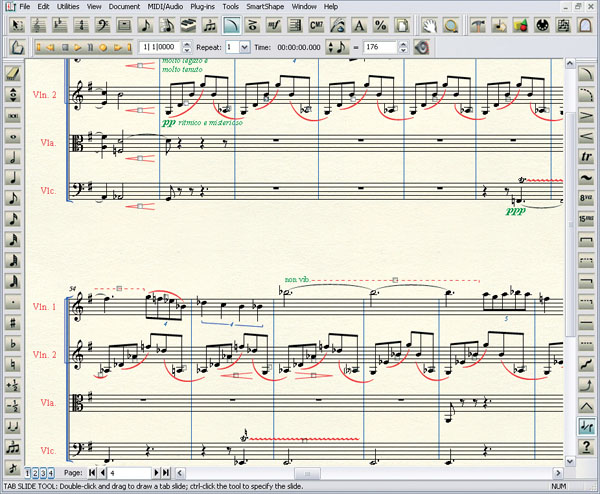Open the Document menu

point(124,7)
